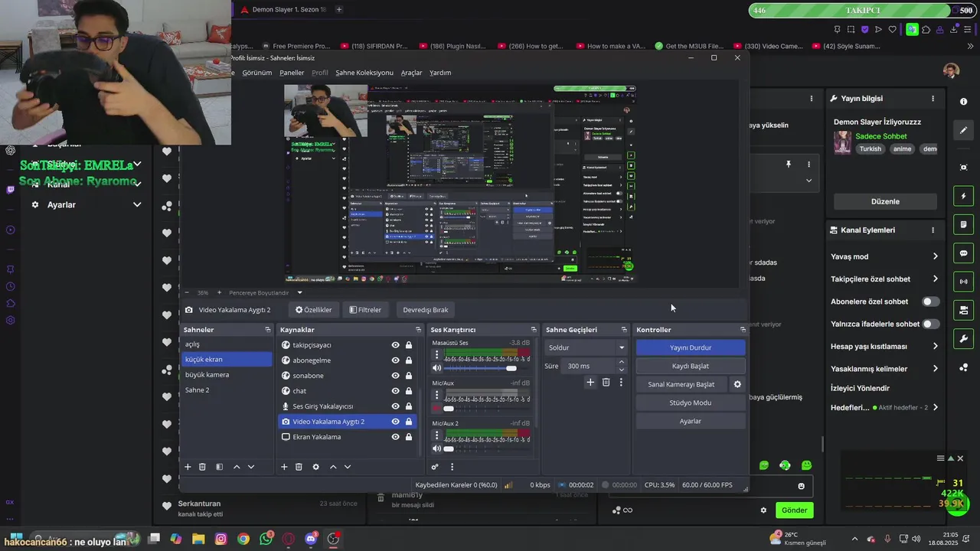The image size is (980, 551).
Task: Click Kaydı Başlat button
Action: click(691, 366)
